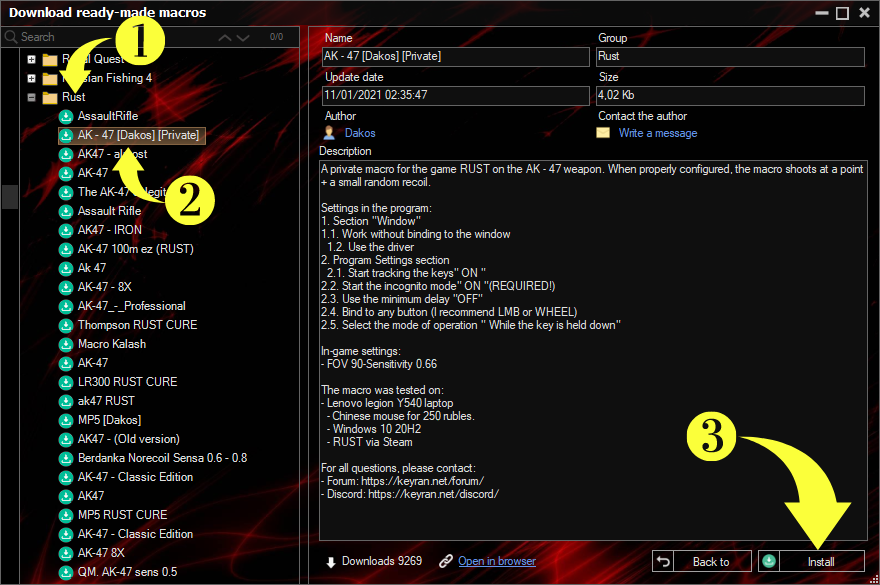Screen dimensions: 880x585
Task: Click download icon beside QM. AK-47 sens 0.5
Action: 66,573
